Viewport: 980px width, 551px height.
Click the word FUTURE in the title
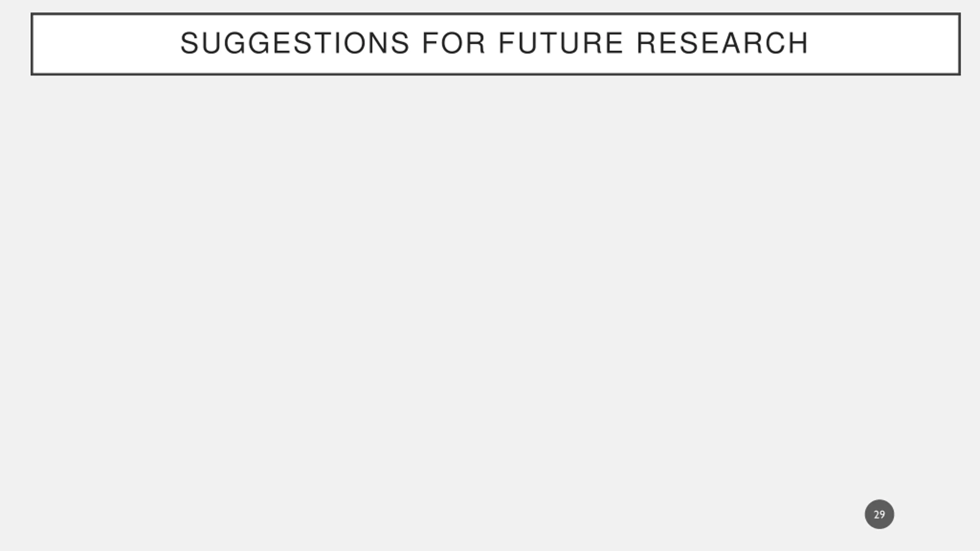[x=561, y=43]
